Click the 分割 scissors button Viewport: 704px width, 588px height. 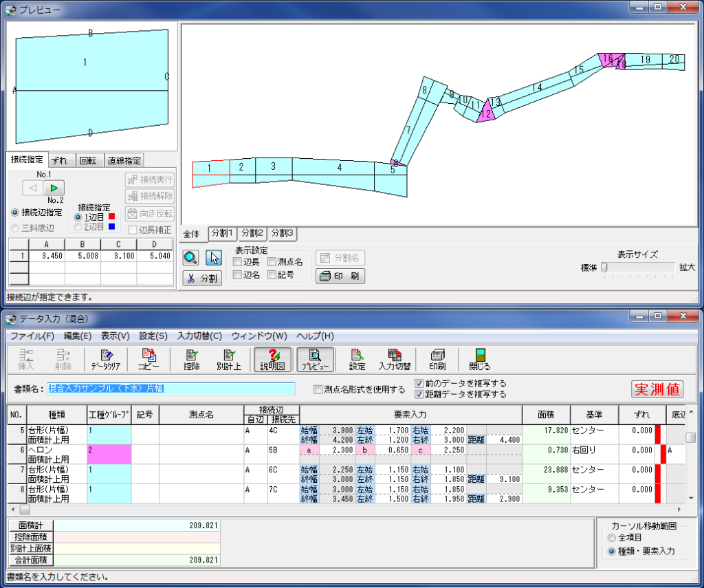point(202,279)
